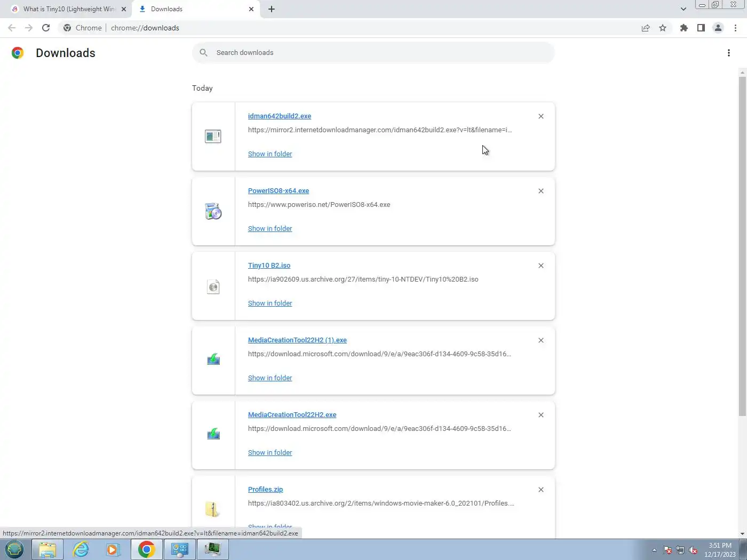Toggle the side panel icon

701,28
